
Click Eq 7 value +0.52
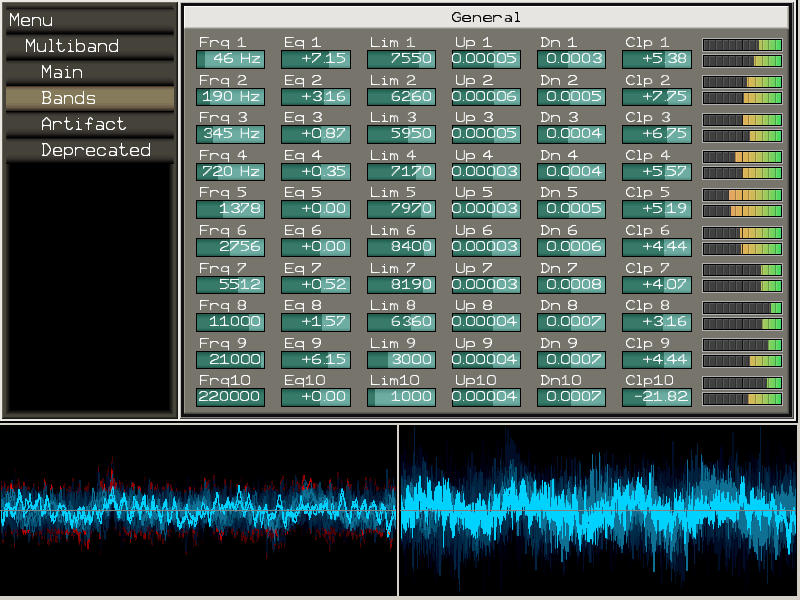tap(316, 284)
